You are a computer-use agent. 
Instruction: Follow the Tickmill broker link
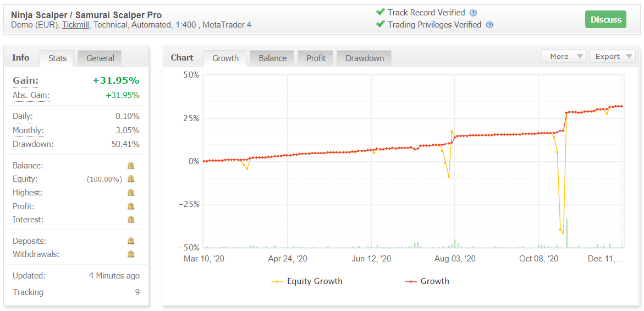pos(76,25)
